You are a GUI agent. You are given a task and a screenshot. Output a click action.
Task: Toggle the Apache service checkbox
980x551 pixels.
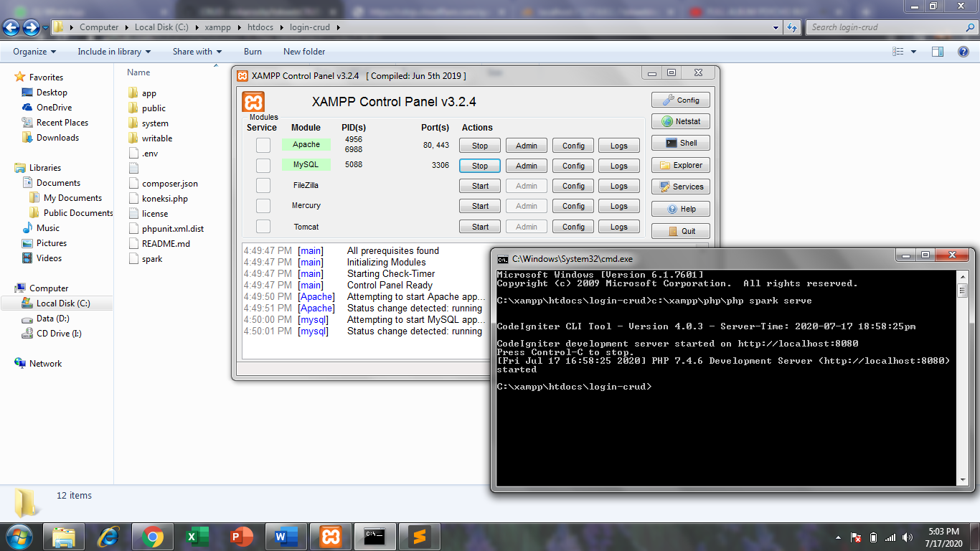263,145
